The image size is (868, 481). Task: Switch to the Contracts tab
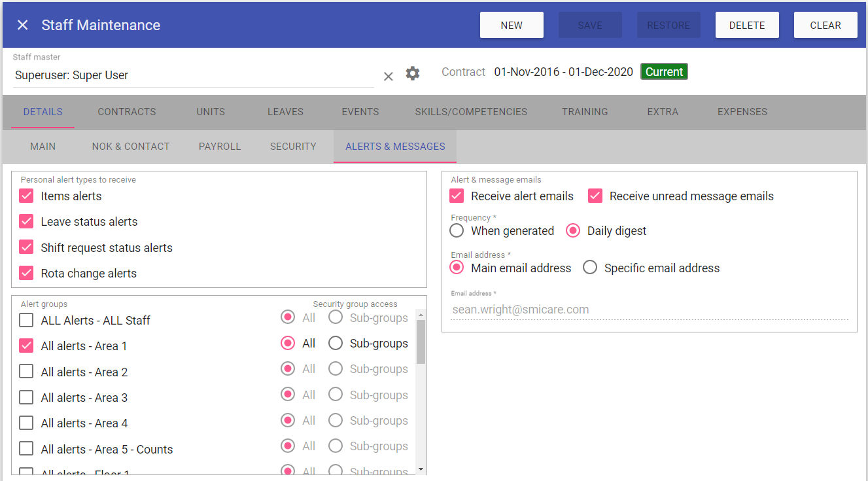127,112
